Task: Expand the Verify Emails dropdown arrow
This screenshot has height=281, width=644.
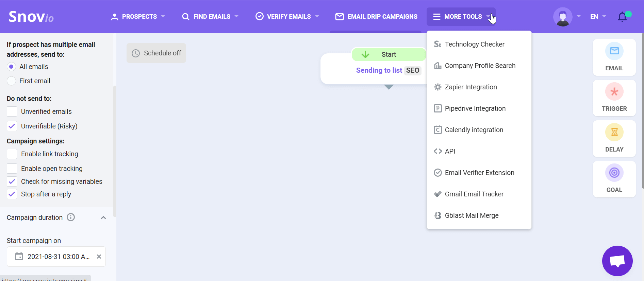Action: pos(317,16)
